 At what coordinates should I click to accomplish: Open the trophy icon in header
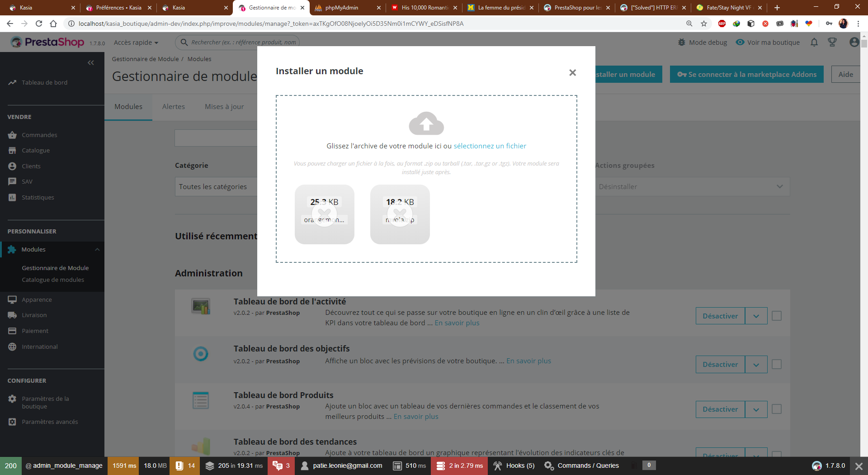832,42
